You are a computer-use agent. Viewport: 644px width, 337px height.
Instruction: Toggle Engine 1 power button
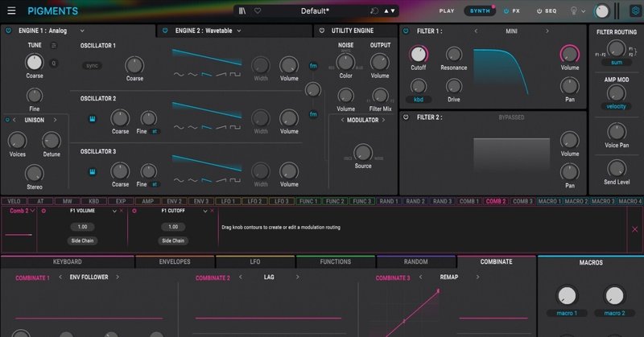point(8,31)
